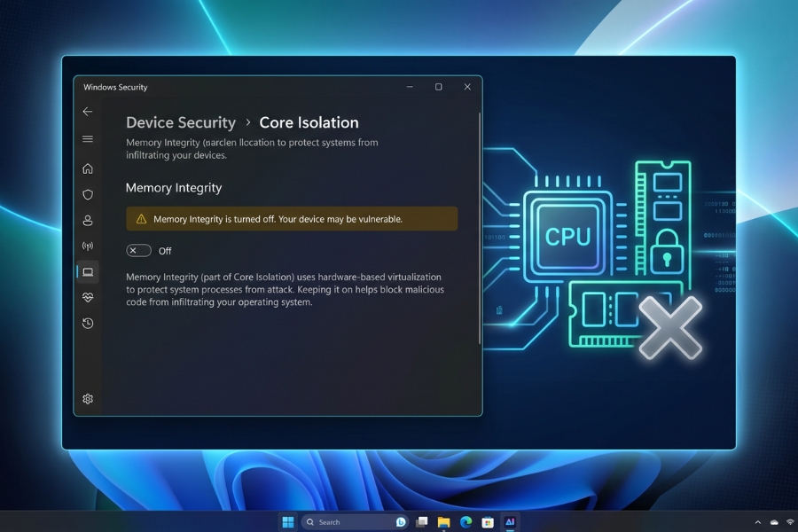Open Microsoft Edge from taskbar
The image size is (798, 532).
465,522
